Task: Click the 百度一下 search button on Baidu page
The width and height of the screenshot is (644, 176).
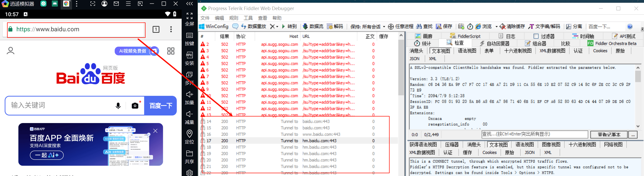Action: click(161, 106)
